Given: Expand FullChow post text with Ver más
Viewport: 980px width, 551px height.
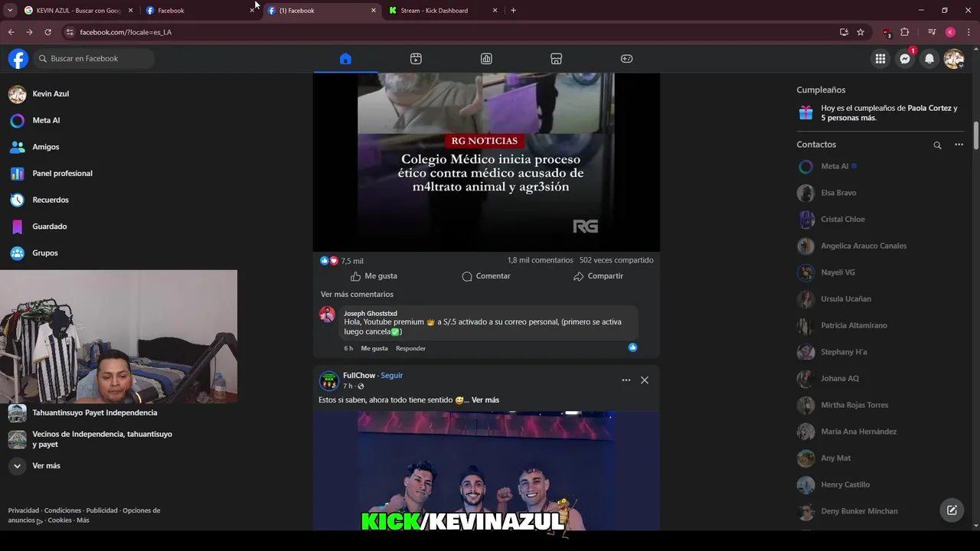Looking at the screenshot, I should point(485,400).
